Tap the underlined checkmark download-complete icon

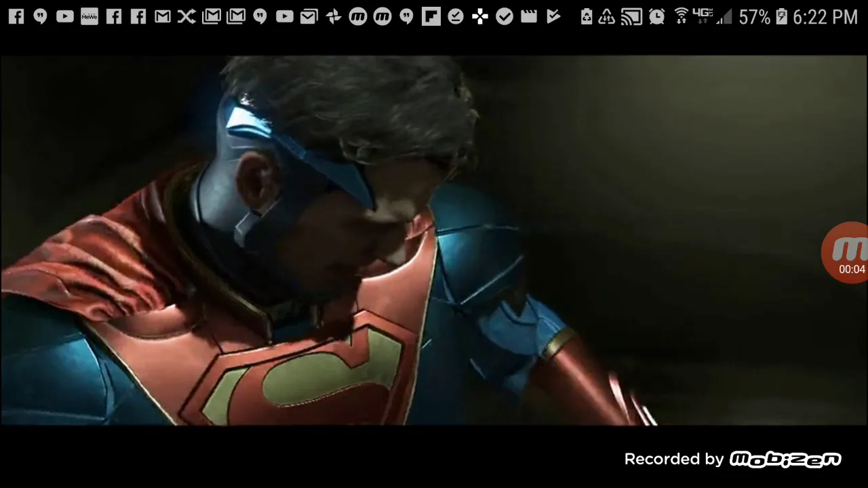pos(456,16)
